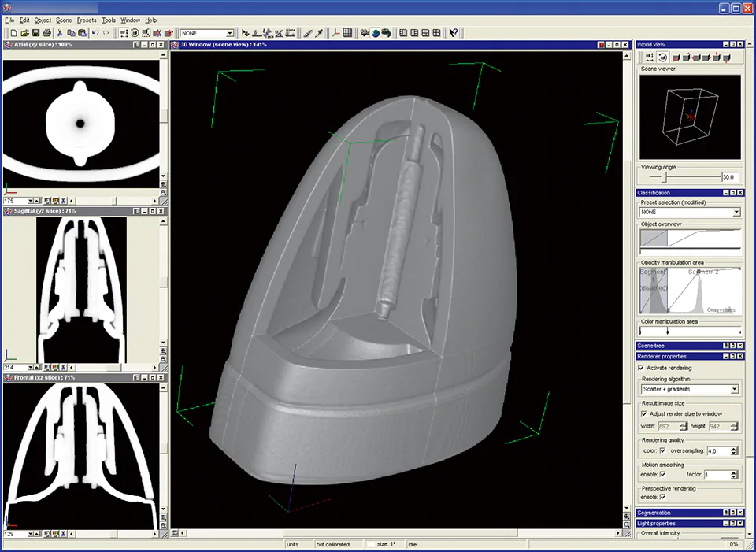This screenshot has height=552, width=756.
Task: Click the Print icon in toolbar
Action: point(47,33)
